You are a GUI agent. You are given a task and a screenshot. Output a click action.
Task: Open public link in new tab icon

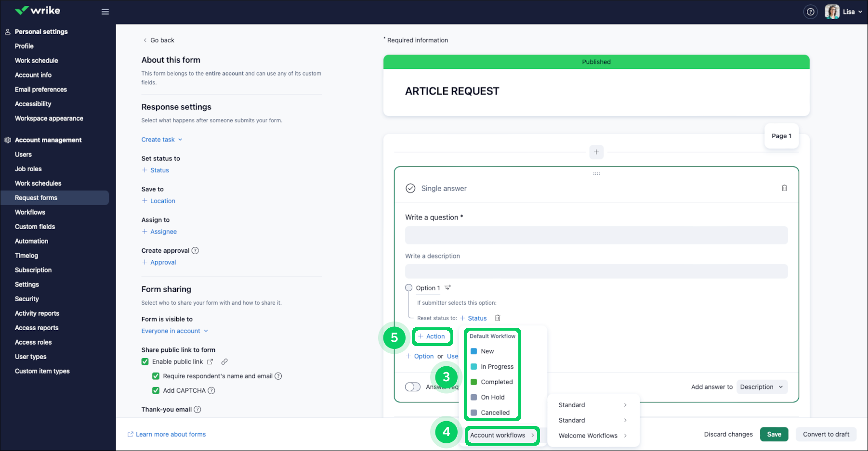210,361
